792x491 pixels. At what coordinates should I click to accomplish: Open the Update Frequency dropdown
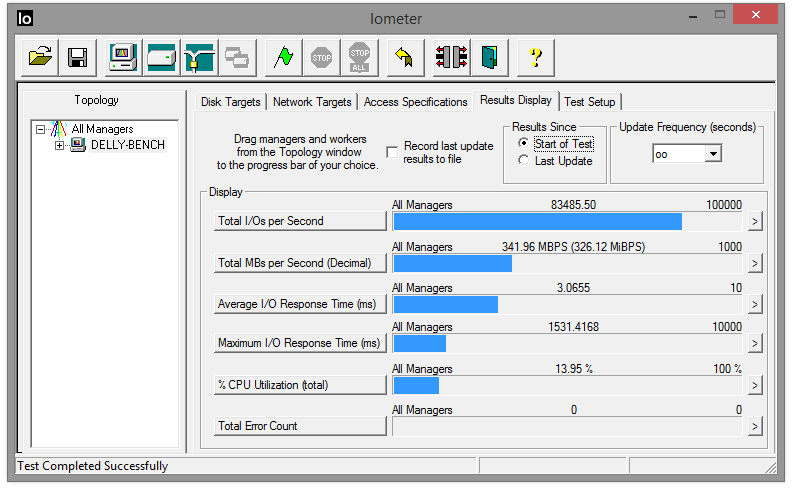coord(713,154)
